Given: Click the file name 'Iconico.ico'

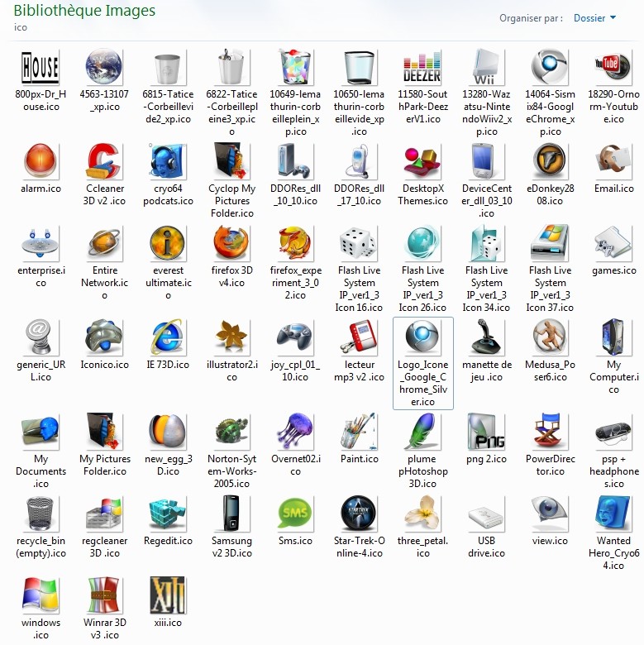Looking at the screenshot, I should pyautogui.click(x=104, y=365).
